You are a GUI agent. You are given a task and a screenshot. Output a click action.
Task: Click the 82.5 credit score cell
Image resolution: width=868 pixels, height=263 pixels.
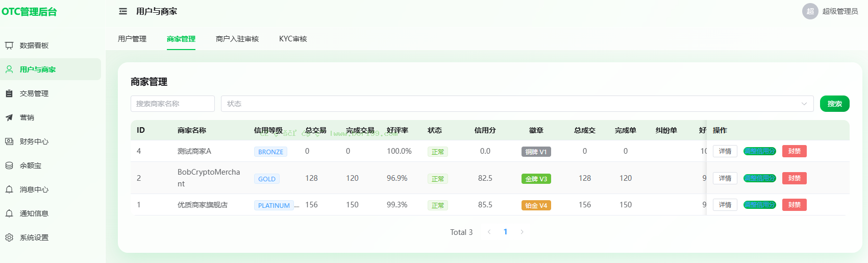click(485, 178)
